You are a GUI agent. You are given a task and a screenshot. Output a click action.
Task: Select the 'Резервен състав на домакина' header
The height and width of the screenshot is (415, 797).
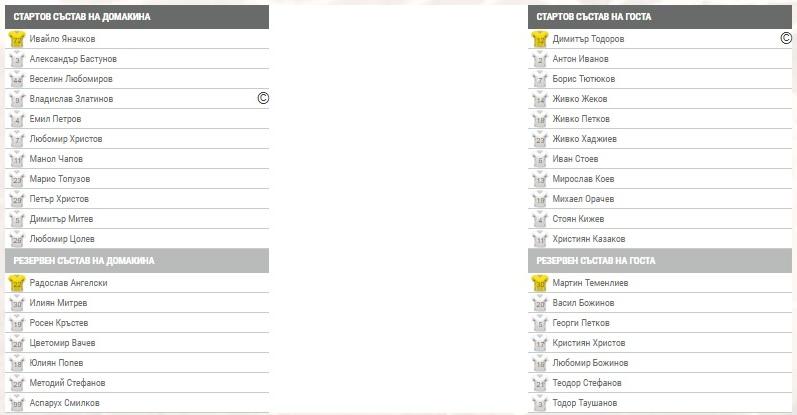point(84,261)
